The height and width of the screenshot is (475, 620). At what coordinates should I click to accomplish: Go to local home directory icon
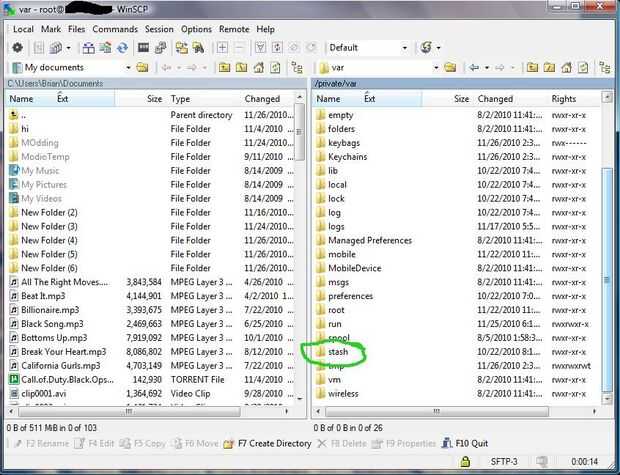[x=259, y=68]
